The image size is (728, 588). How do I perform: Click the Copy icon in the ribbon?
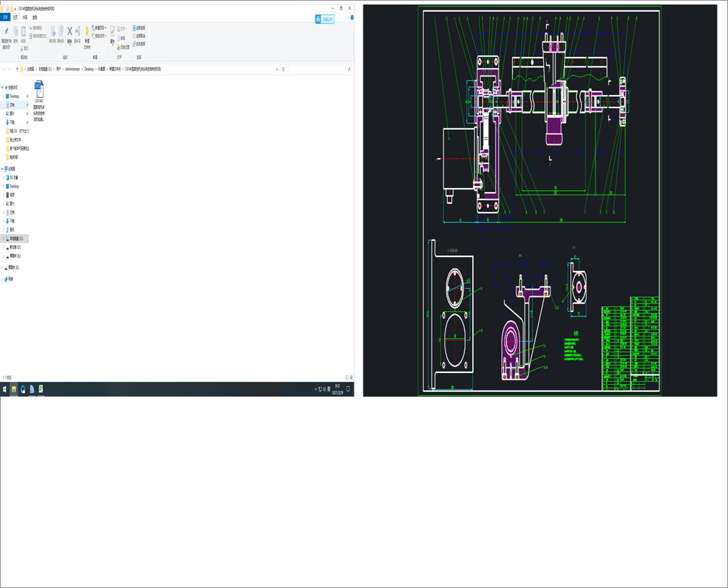click(15, 31)
